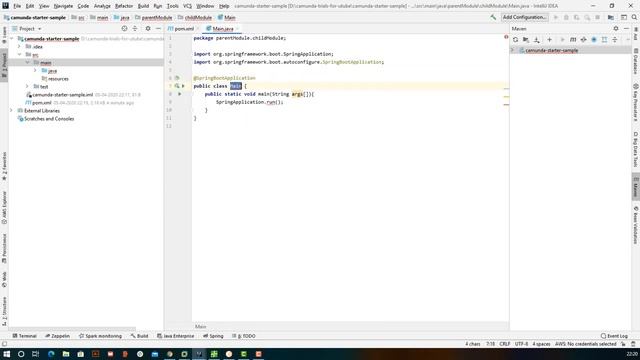The height and width of the screenshot is (360, 640).
Task: Change CRLF line separator in status bar
Action: coord(504,344)
